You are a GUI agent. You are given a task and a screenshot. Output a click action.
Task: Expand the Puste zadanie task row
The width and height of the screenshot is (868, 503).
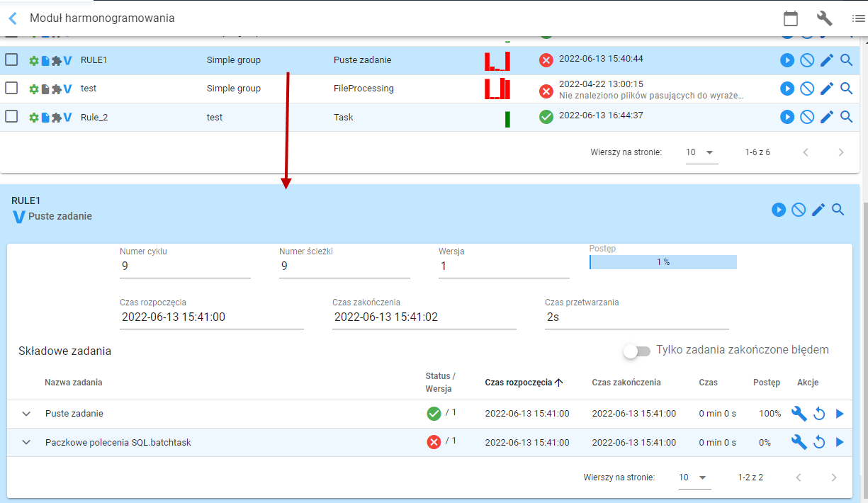click(26, 414)
